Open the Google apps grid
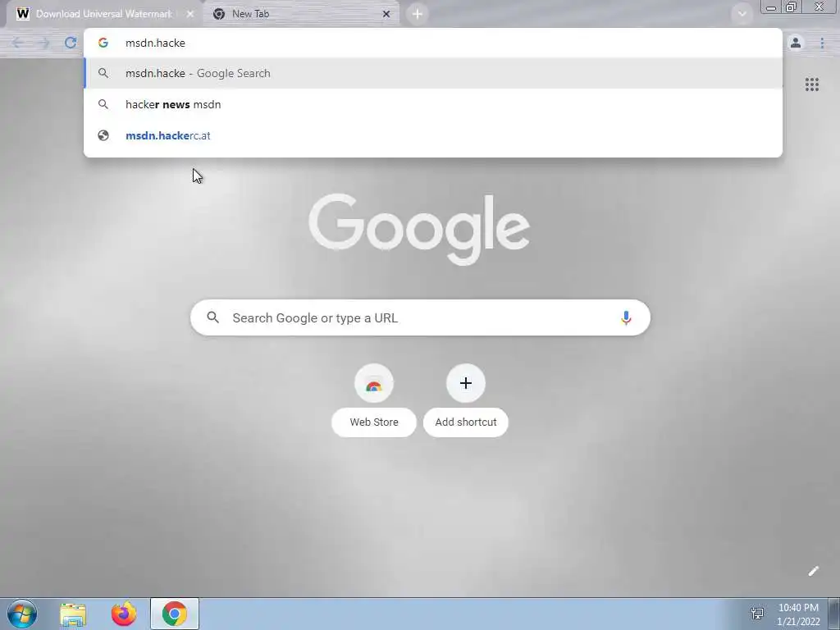 (x=811, y=84)
